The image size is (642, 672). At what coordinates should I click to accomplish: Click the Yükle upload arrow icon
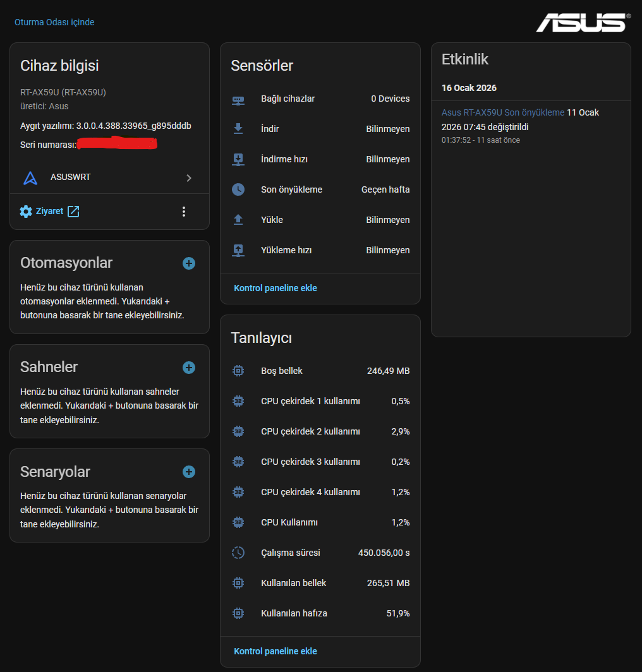coord(238,220)
